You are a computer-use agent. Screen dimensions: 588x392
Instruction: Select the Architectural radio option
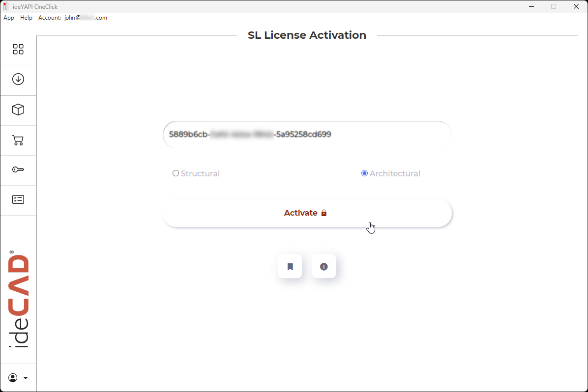click(x=364, y=173)
